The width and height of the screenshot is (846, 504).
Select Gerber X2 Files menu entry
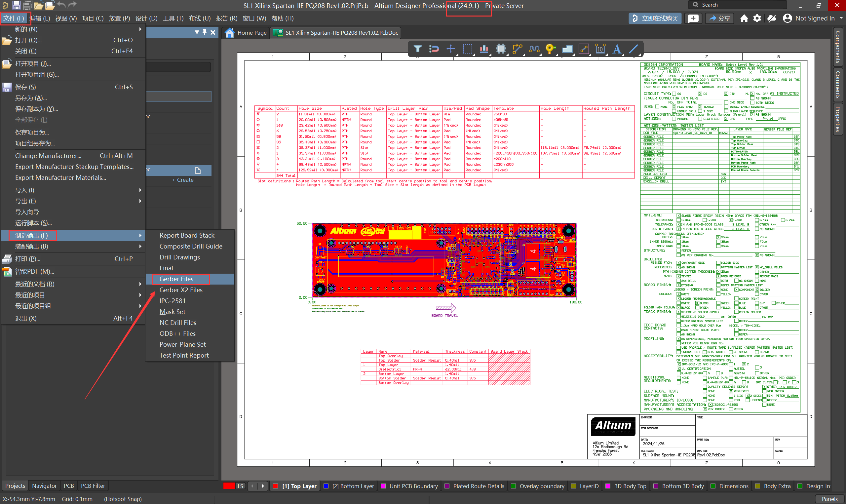[190, 290]
